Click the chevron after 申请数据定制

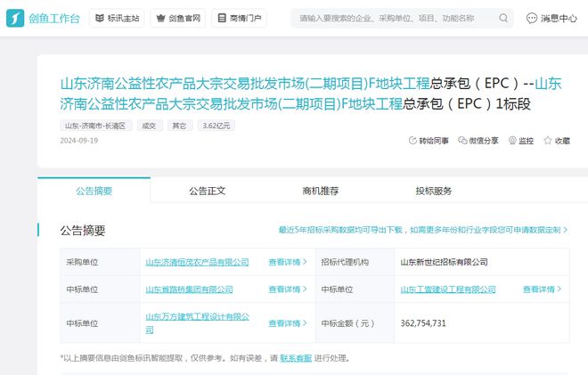tap(565, 230)
